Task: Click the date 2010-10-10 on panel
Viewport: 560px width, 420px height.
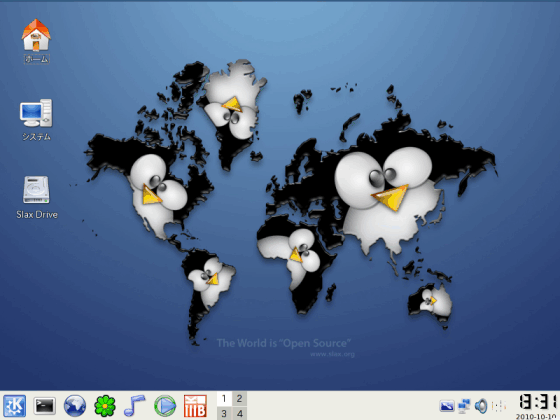Action: point(537,416)
